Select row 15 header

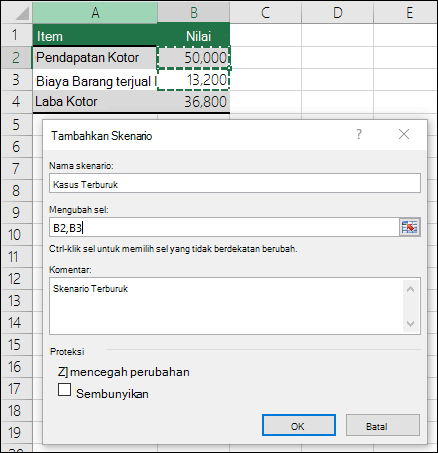(x=17, y=344)
